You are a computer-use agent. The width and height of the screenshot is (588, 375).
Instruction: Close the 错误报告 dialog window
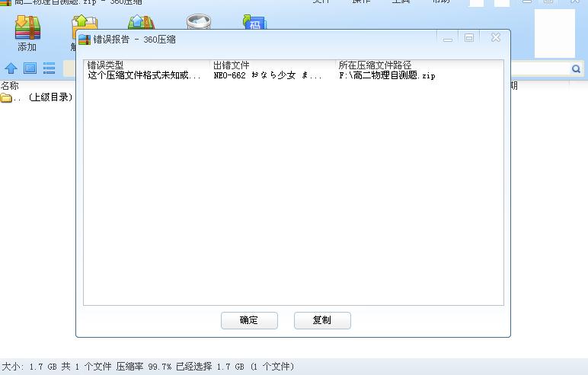496,37
